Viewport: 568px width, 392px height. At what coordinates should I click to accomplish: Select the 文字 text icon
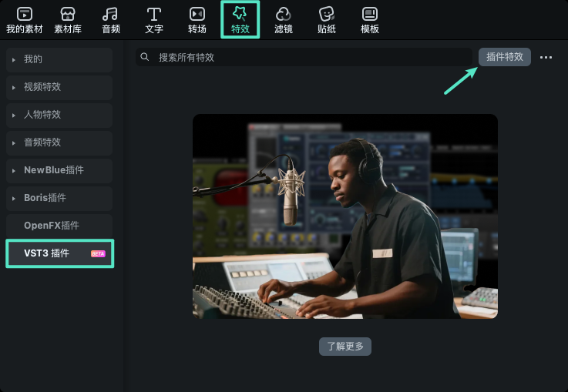pos(154,15)
